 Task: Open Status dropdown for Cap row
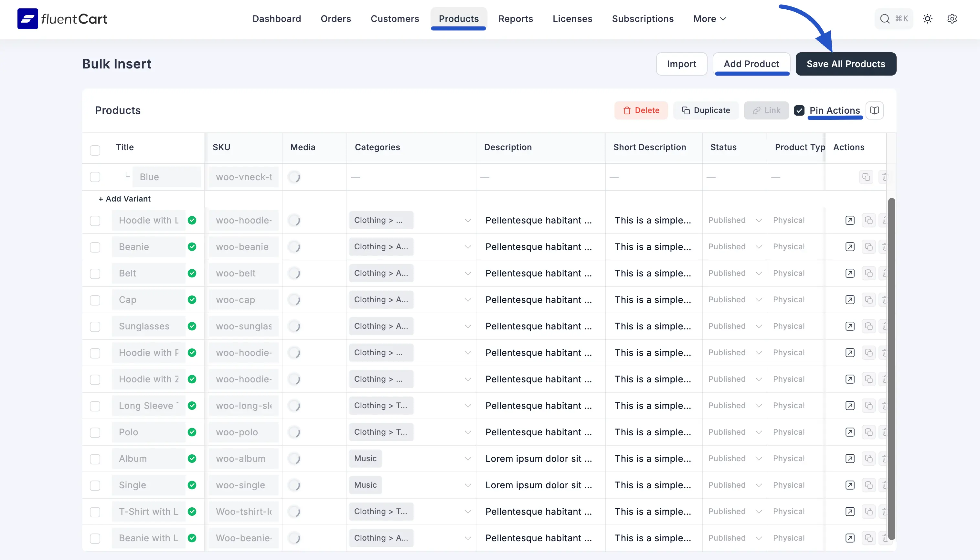pos(734,300)
